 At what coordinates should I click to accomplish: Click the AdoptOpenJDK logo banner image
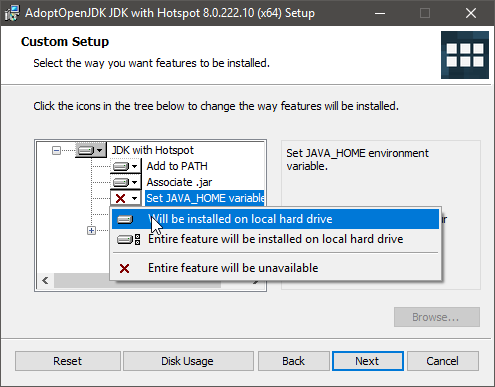[x=465, y=55]
